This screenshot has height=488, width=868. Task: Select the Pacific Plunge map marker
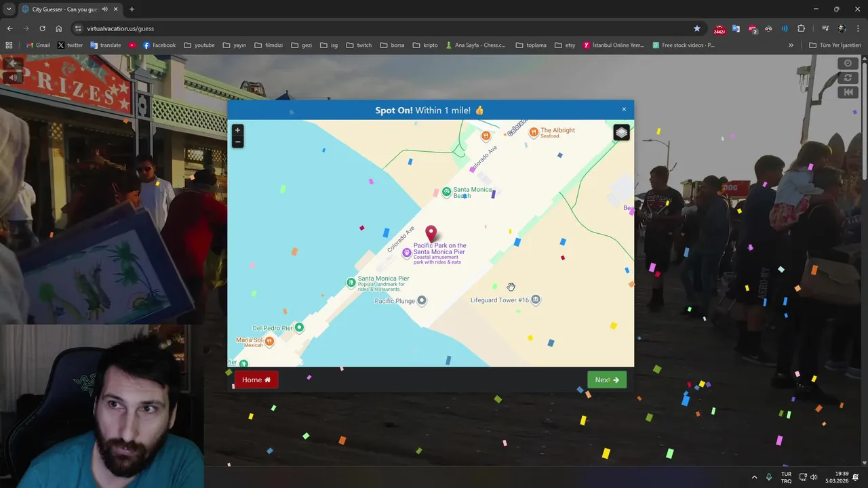point(422,300)
